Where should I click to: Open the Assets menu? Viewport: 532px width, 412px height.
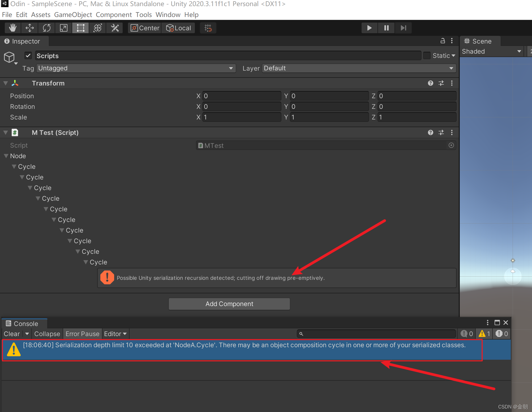tap(41, 14)
